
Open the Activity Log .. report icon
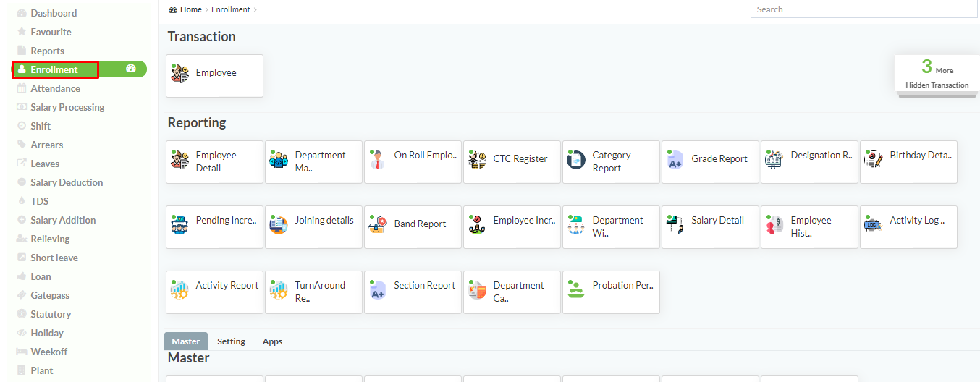(x=874, y=225)
